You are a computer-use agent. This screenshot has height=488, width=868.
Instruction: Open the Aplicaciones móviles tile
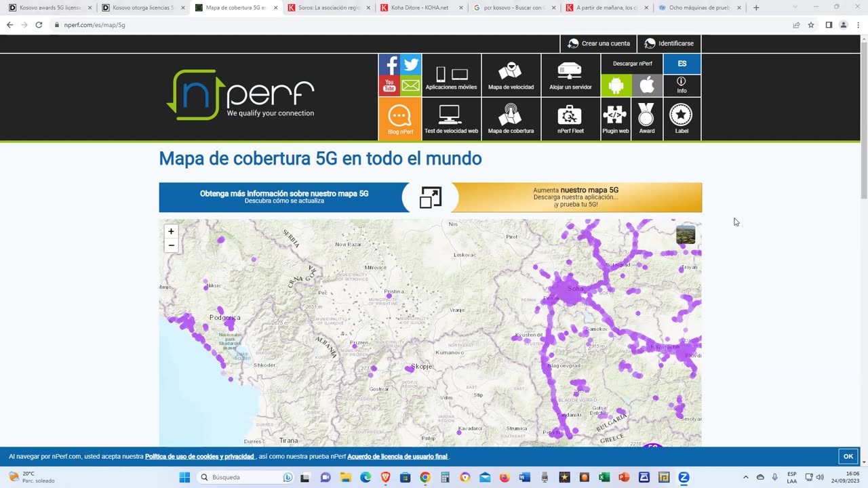point(452,75)
